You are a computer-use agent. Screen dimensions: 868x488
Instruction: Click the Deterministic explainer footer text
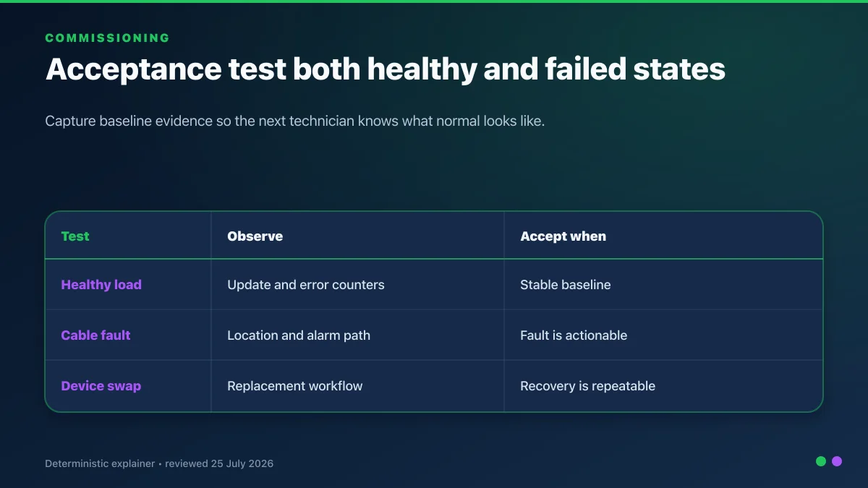[100, 463]
